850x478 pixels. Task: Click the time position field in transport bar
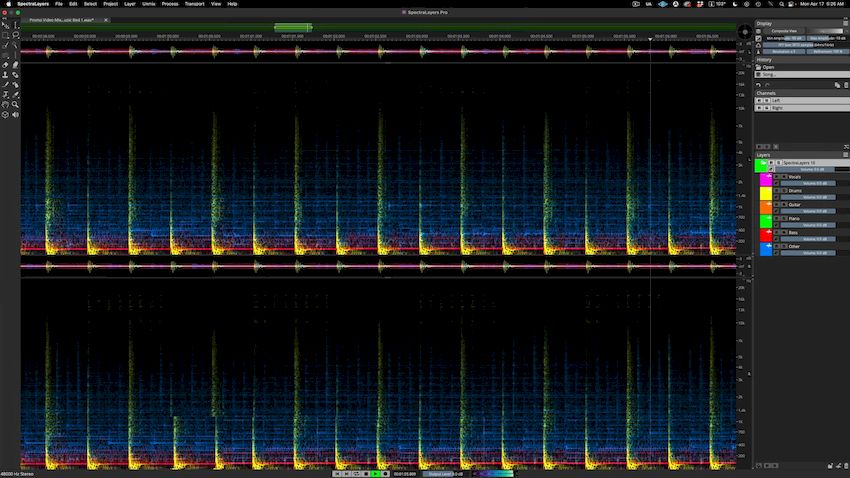[404, 474]
